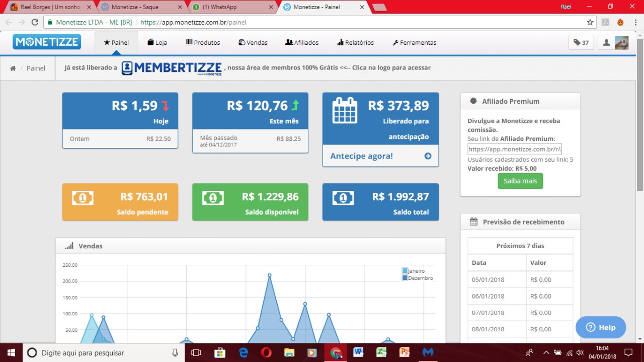Click the Membertizze logo banner
This screenshot has width=644, height=362.
click(172, 68)
